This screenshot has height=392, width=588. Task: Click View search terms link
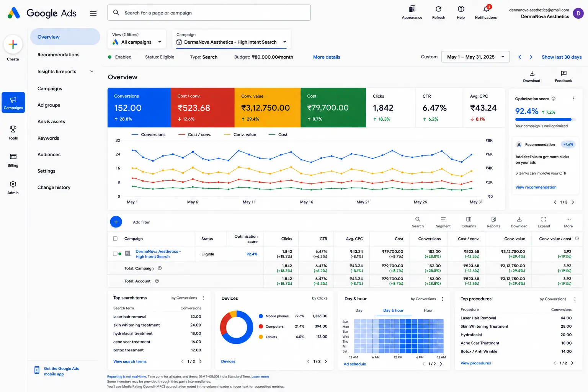pyautogui.click(x=130, y=361)
